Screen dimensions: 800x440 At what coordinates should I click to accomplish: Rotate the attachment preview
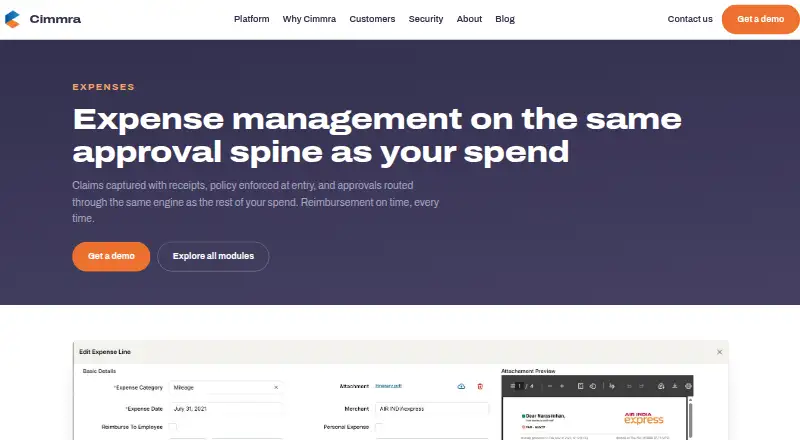point(593,386)
